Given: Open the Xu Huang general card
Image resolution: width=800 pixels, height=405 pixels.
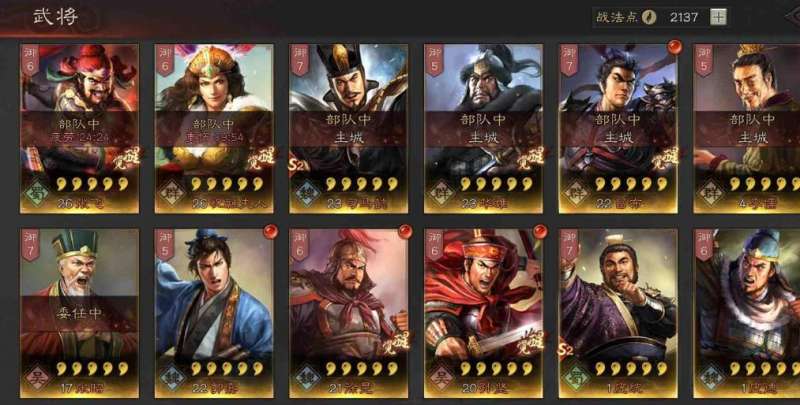Looking at the screenshot, I should tap(349, 313).
